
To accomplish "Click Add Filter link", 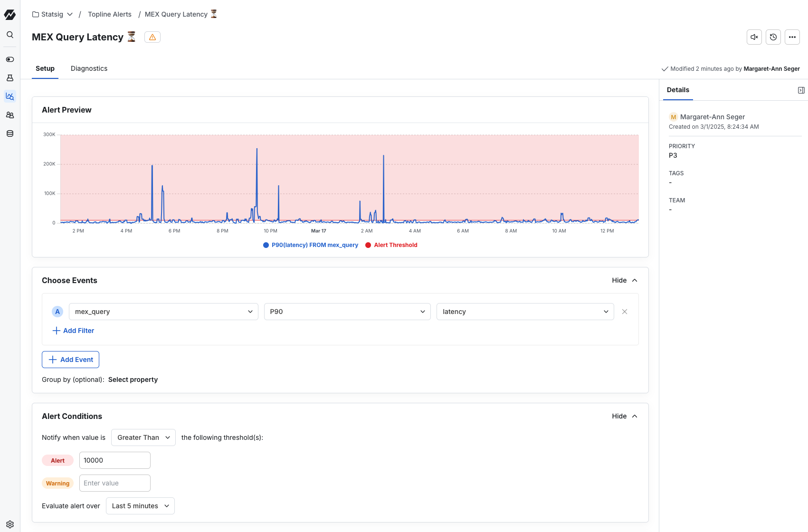I will click(73, 331).
